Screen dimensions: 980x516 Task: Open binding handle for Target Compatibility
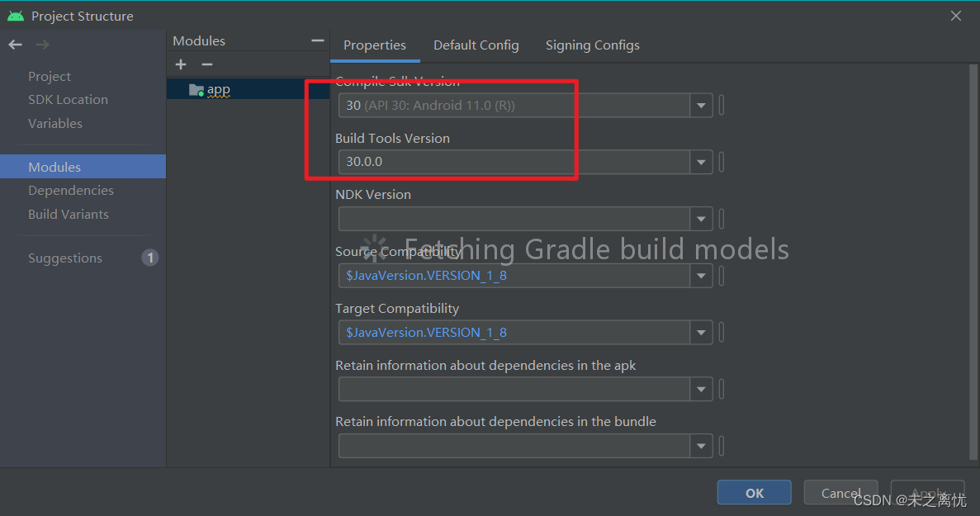pyautogui.click(x=722, y=333)
